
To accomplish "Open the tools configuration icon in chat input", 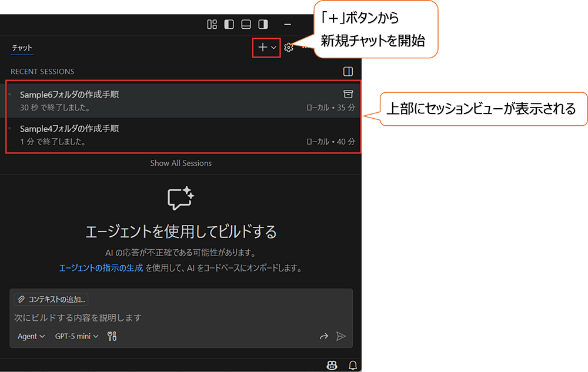I will 111,336.
